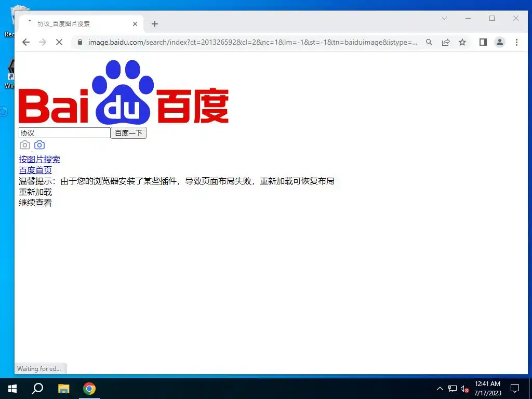Screen dimensions: 532x399
Task: Open a new browser tab
Action: tap(155, 24)
